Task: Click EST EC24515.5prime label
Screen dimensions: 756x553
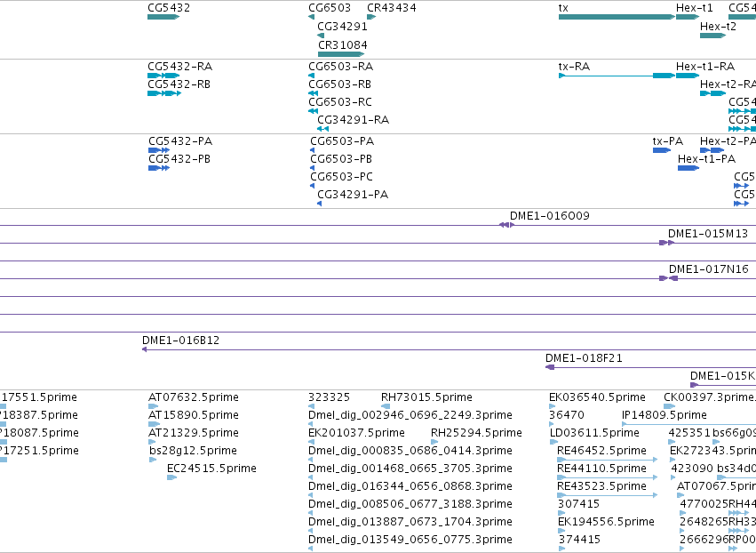Action: (211, 469)
